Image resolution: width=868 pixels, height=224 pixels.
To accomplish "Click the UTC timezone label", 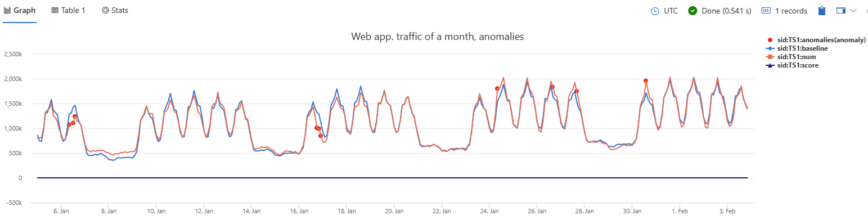I will pos(671,11).
